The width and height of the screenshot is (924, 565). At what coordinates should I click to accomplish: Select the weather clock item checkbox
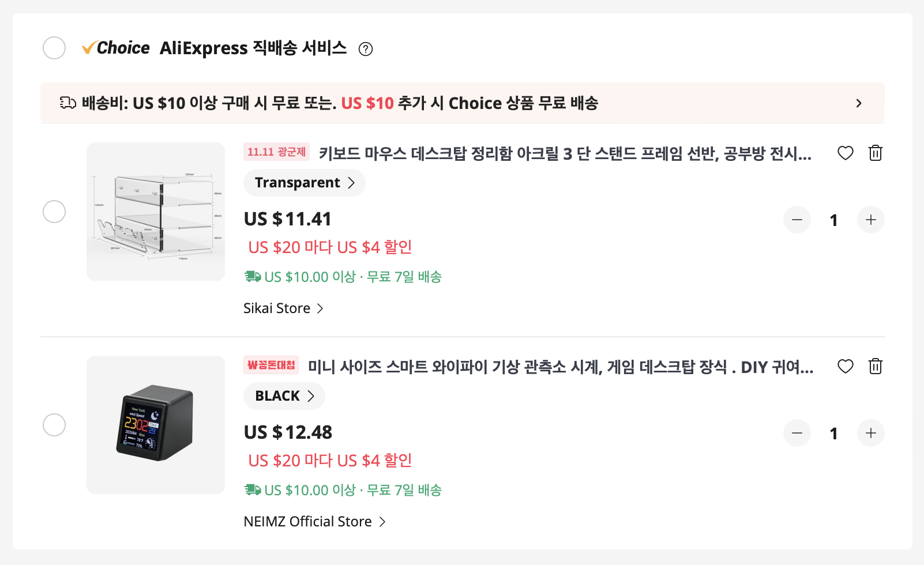click(54, 425)
